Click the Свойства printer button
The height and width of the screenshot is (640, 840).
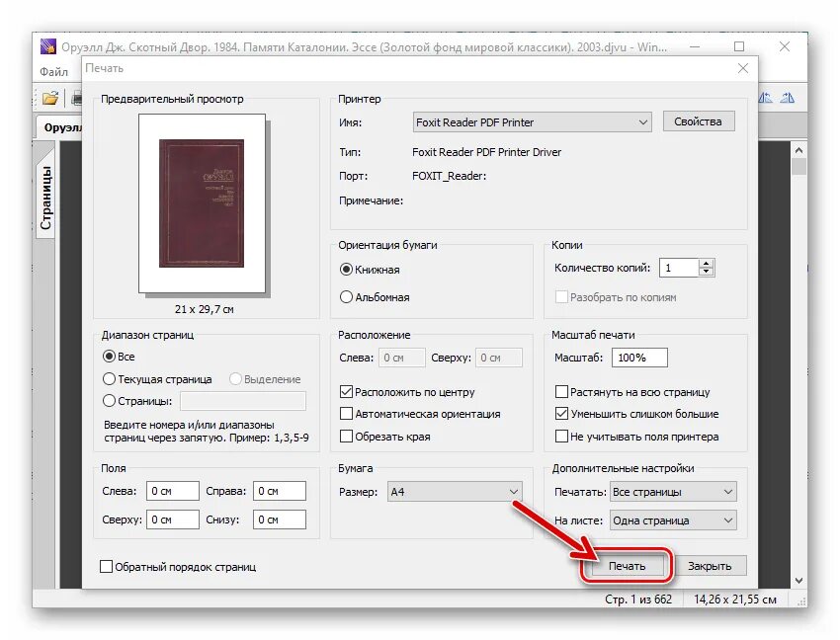coord(698,121)
